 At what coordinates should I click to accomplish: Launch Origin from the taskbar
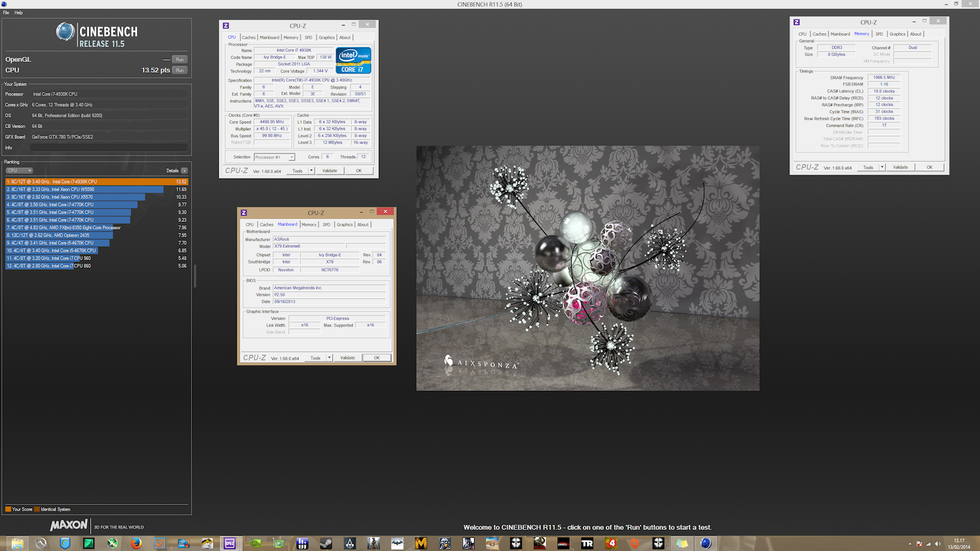pos(634,543)
